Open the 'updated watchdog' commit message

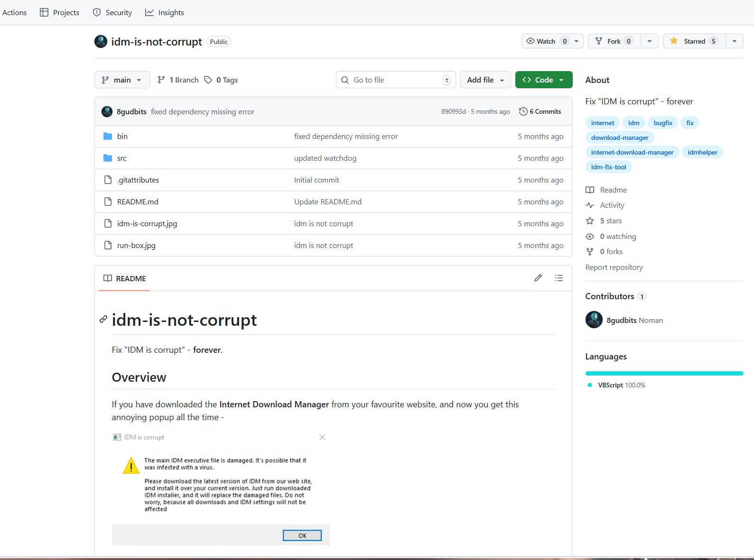click(x=325, y=158)
